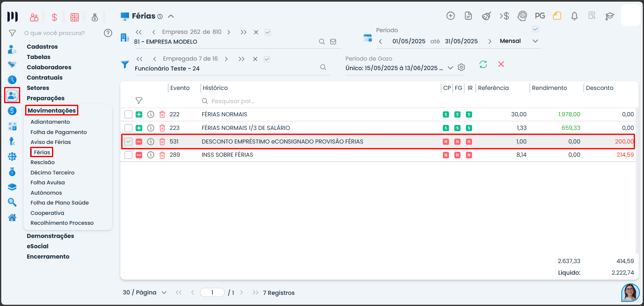This screenshot has height=306, width=644.
Task: Click the PG icon in top toolbar
Action: click(x=540, y=16)
